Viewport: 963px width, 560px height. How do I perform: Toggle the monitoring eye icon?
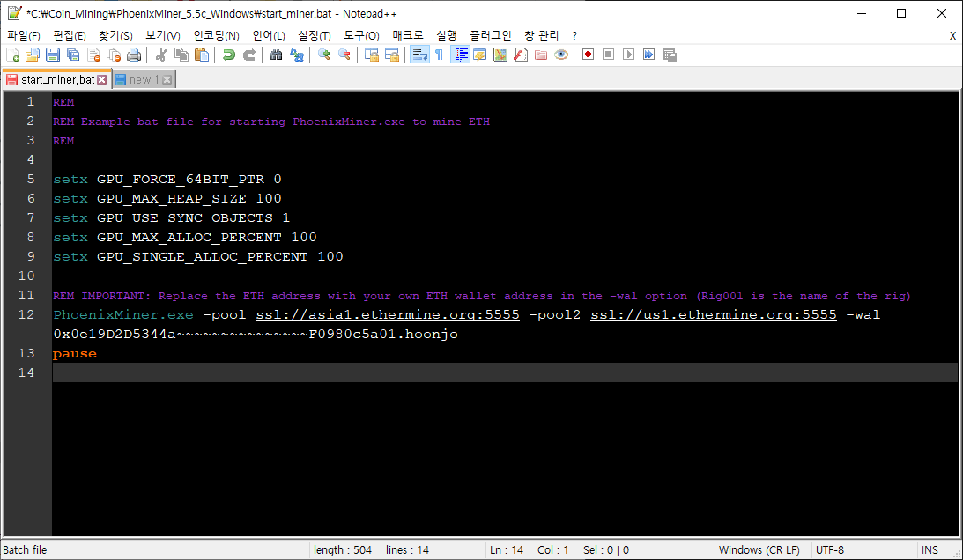coord(560,55)
